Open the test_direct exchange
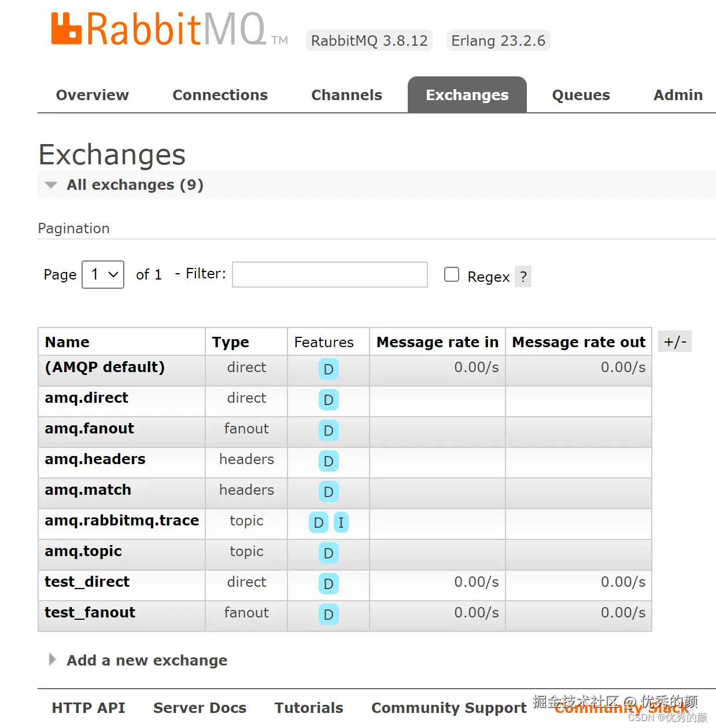Screen dimensions: 716x728 87,582
